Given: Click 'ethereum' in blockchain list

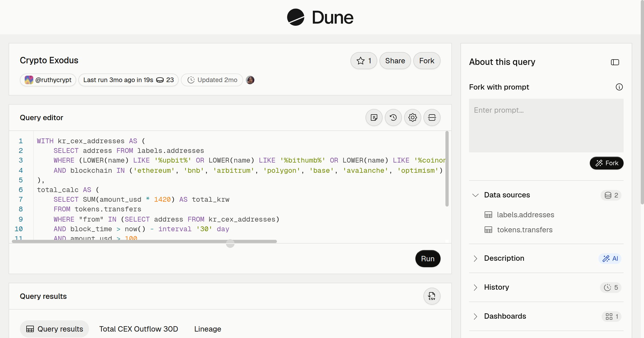Looking at the screenshot, I should click(154, 171).
